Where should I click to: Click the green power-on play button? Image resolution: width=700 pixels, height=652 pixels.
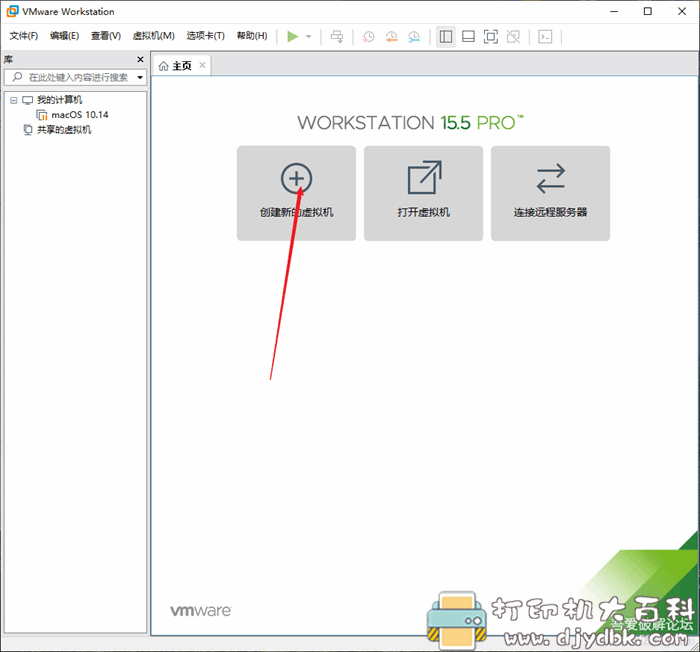(292, 37)
